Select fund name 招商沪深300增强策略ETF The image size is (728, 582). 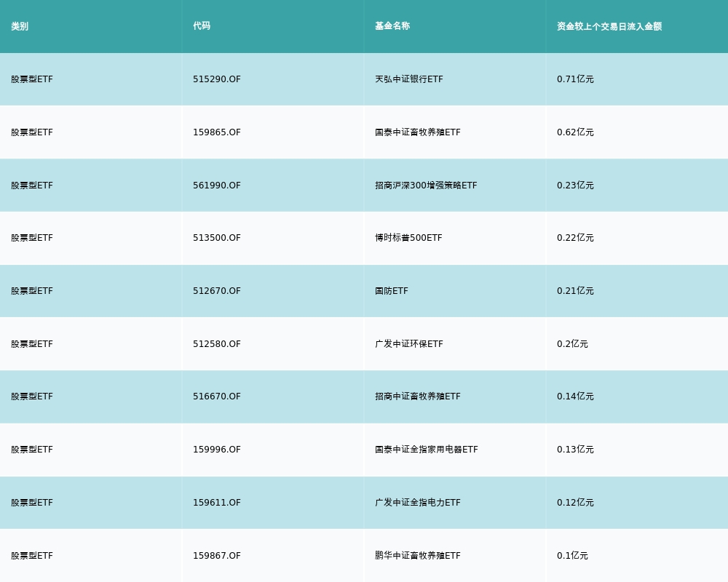click(x=426, y=186)
